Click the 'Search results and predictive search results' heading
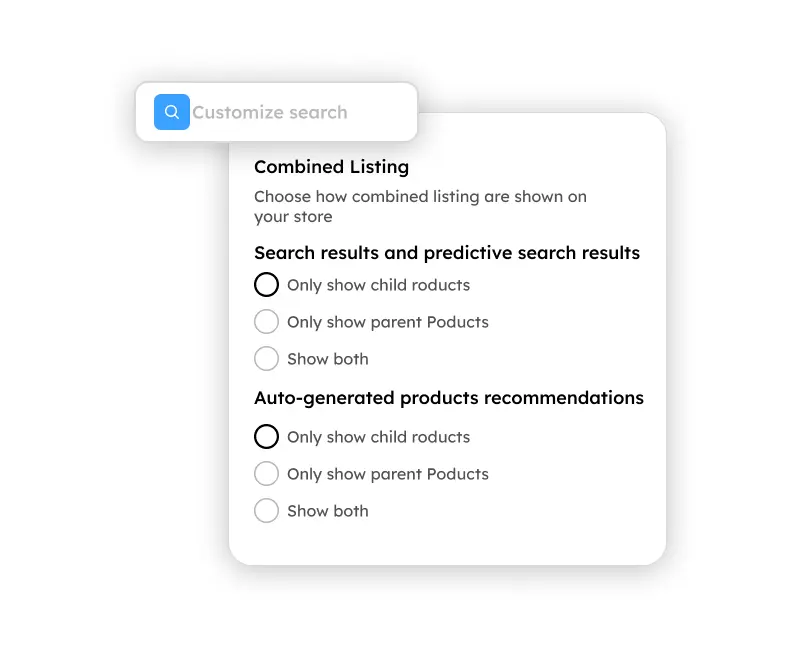 point(447,253)
